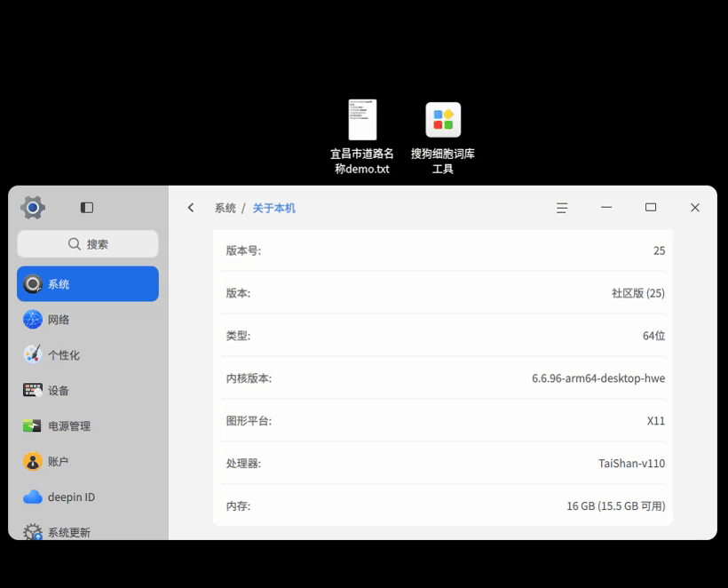Viewport: 728px width, 588px height.
Task: Select 搜狗细胞词库工具 desktop icon
Action: [x=443, y=138]
